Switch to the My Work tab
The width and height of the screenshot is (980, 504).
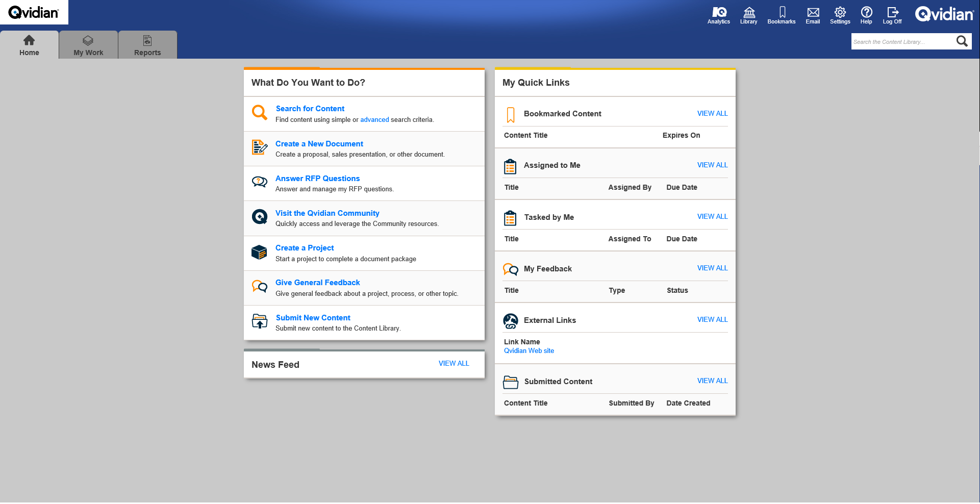click(88, 45)
